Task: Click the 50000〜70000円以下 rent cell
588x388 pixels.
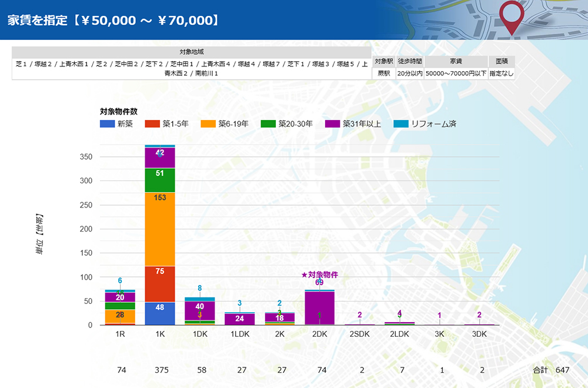Action: 456,73
